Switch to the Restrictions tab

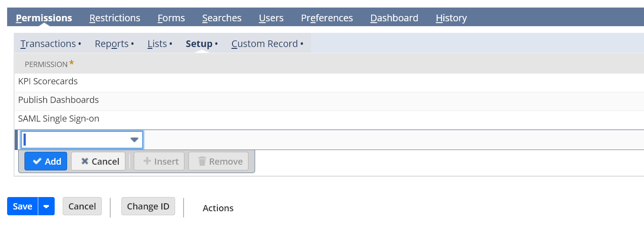tap(115, 18)
